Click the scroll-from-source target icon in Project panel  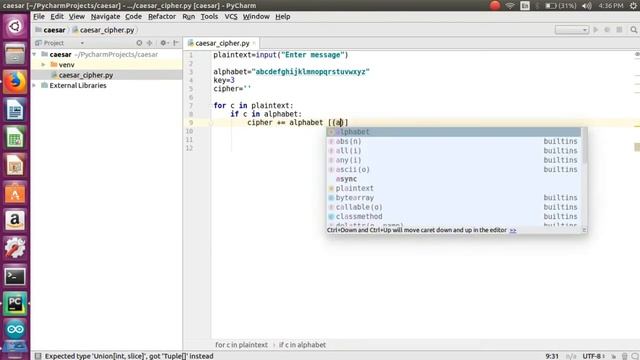click(x=139, y=43)
